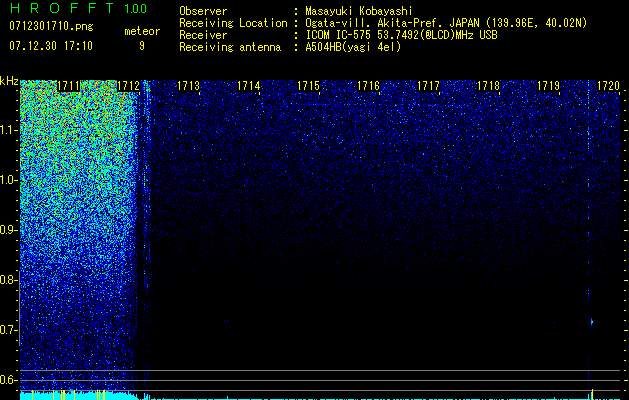
Task: Click the Observer field label
Action: [x=203, y=12]
